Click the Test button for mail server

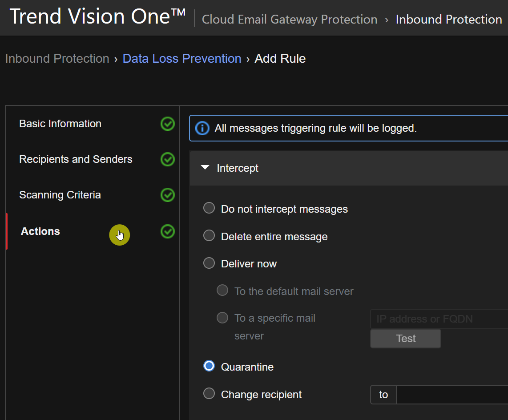point(405,339)
